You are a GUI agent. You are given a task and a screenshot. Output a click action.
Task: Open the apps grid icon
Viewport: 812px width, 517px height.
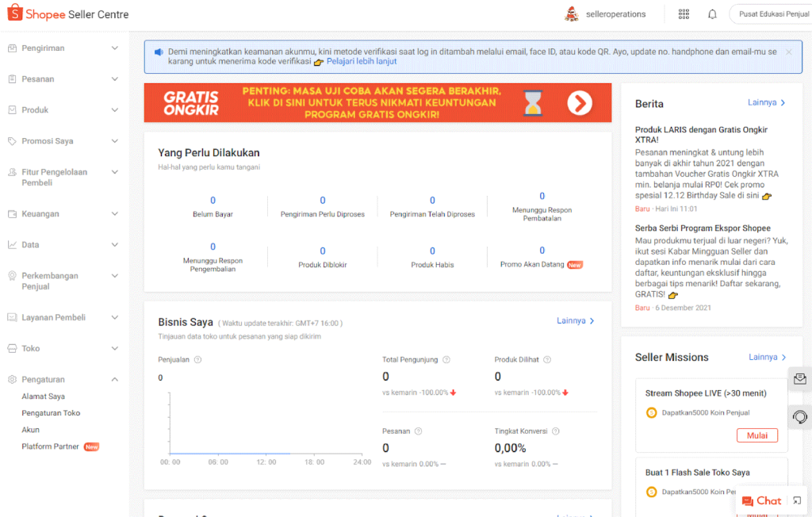[684, 14]
